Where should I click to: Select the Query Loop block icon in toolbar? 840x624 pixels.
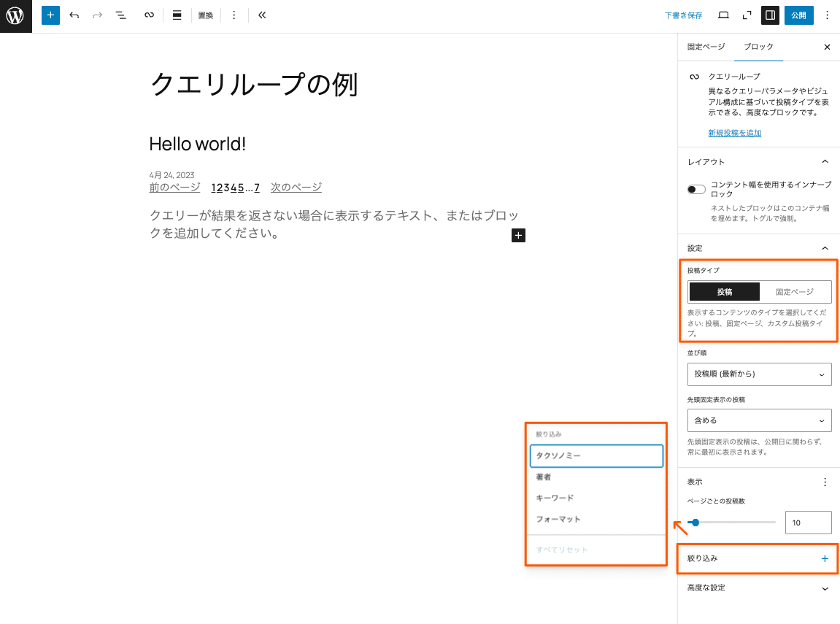click(149, 15)
